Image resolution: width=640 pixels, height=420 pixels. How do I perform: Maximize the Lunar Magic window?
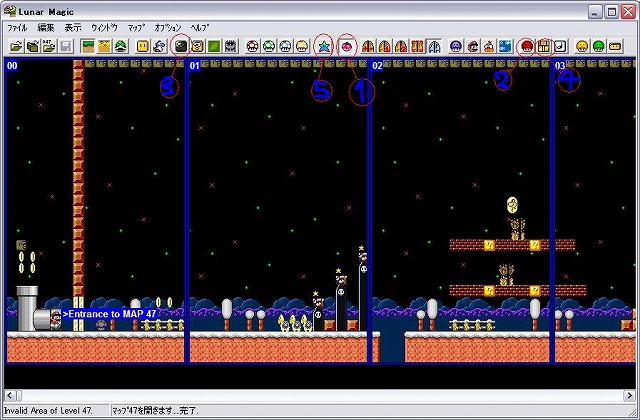tap(612, 12)
